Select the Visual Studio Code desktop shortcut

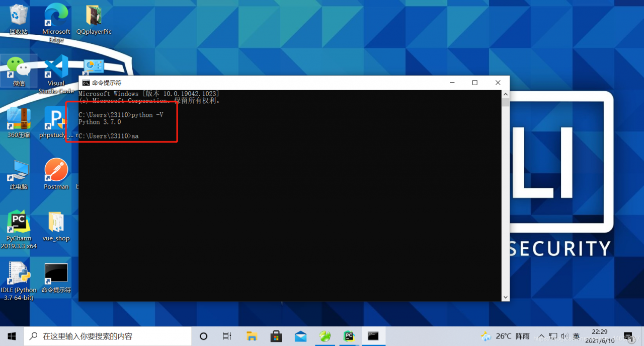tap(56, 75)
